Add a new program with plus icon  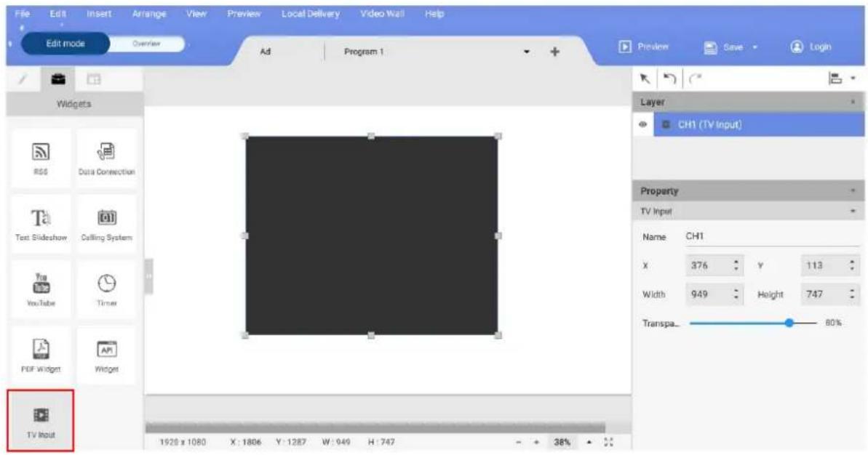click(554, 52)
